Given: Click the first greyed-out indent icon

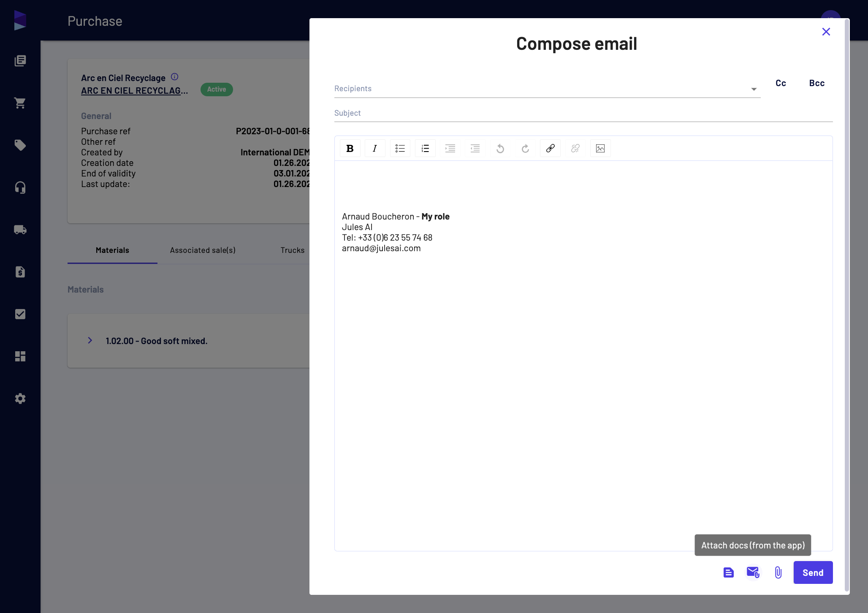Looking at the screenshot, I should click(x=450, y=148).
